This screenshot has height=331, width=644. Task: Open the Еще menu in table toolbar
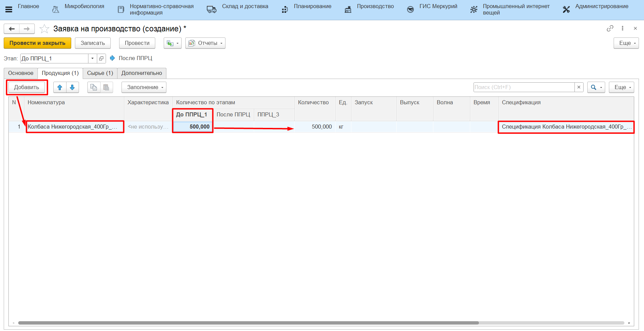[621, 87]
